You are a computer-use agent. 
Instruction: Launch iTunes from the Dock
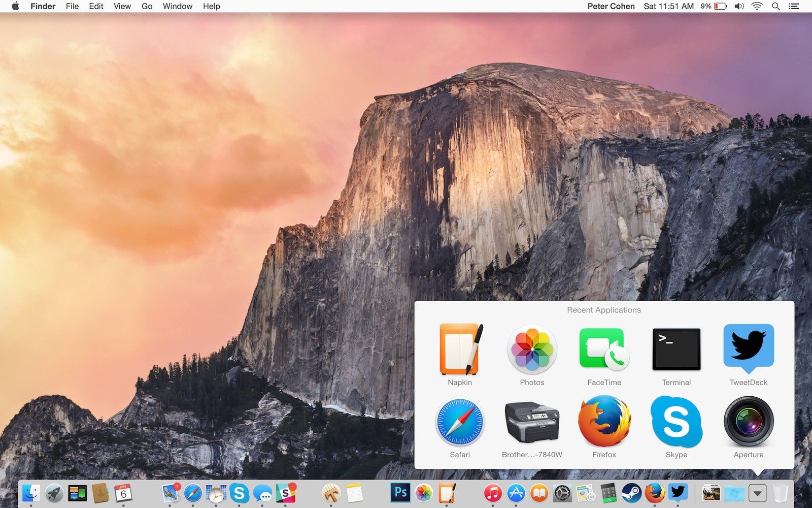492,493
